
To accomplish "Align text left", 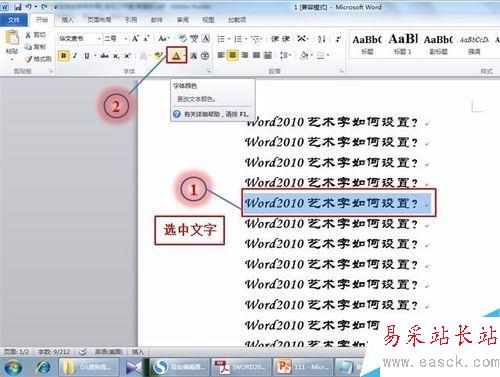I will (x=221, y=55).
